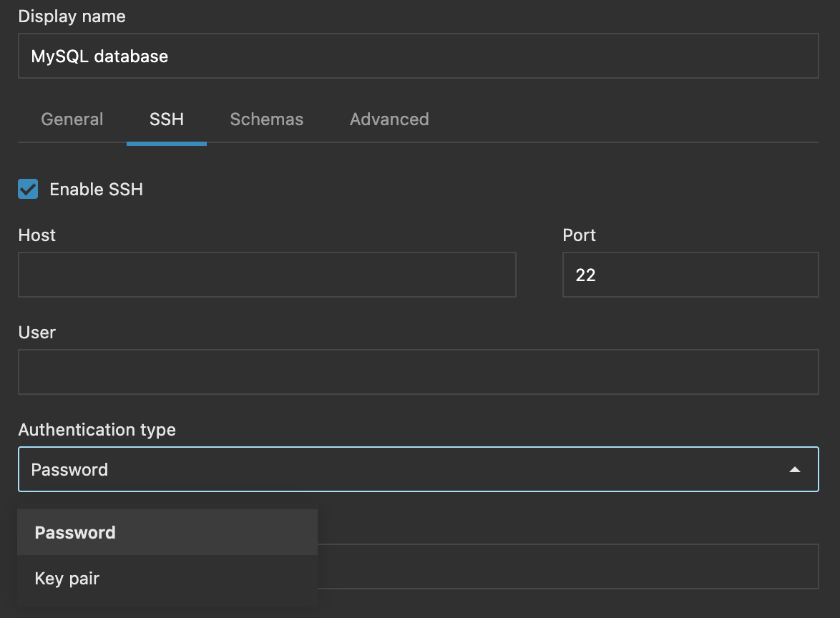Click the Authentication type label
This screenshot has height=618, width=840.
point(97,430)
